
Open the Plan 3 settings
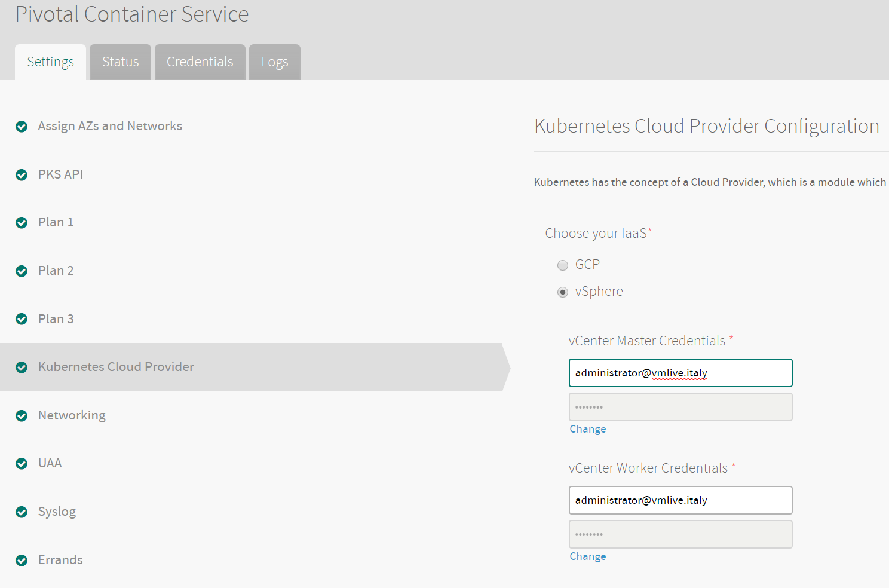tap(56, 319)
